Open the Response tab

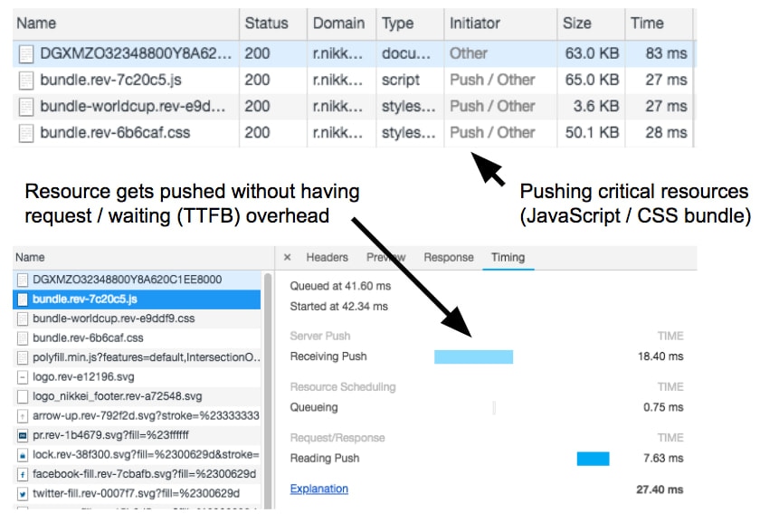click(x=448, y=258)
